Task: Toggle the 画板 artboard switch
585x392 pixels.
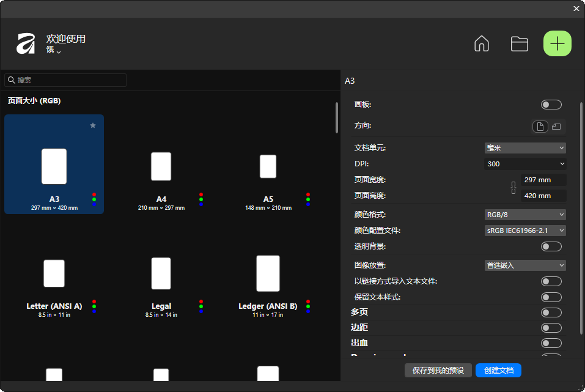Action: [x=551, y=105]
